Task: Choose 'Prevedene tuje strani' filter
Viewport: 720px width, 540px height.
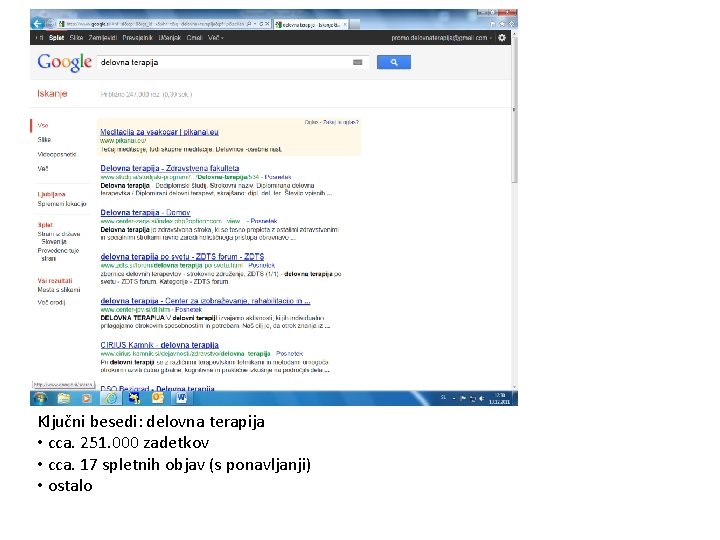Action: (x=58, y=254)
